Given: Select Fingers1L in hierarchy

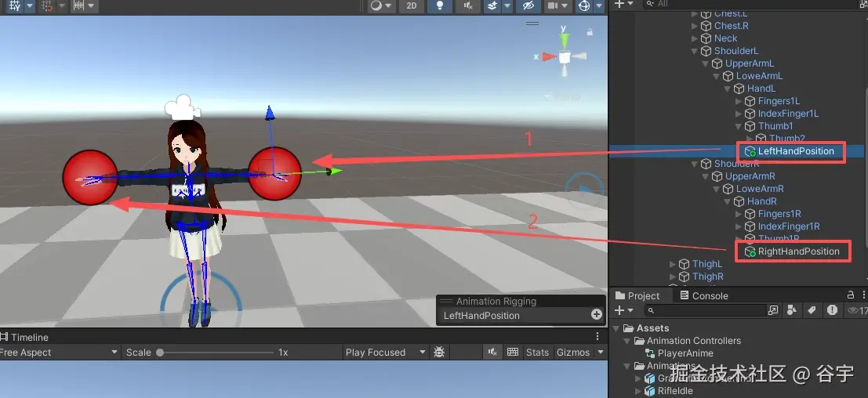Looking at the screenshot, I should 779,101.
